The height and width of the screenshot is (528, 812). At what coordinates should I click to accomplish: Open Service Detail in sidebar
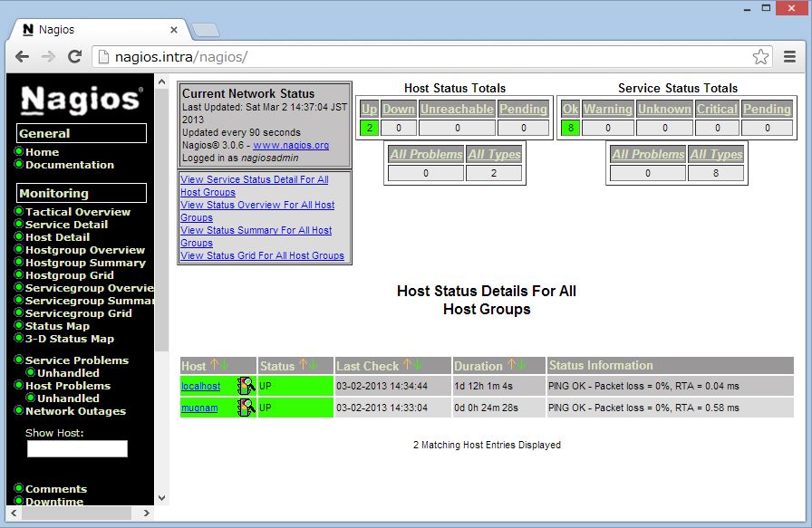click(x=66, y=224)
